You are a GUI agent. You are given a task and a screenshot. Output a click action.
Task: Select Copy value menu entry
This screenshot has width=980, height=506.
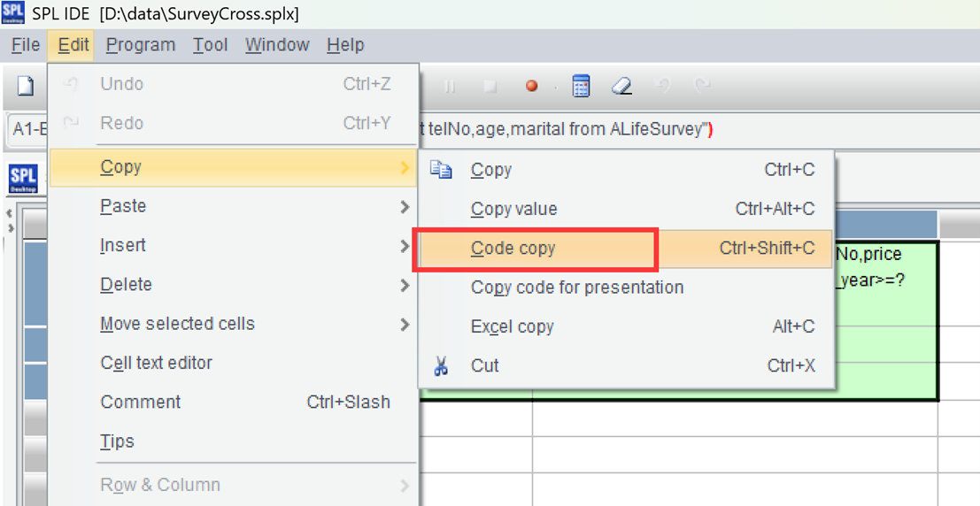tap(514, 210)
